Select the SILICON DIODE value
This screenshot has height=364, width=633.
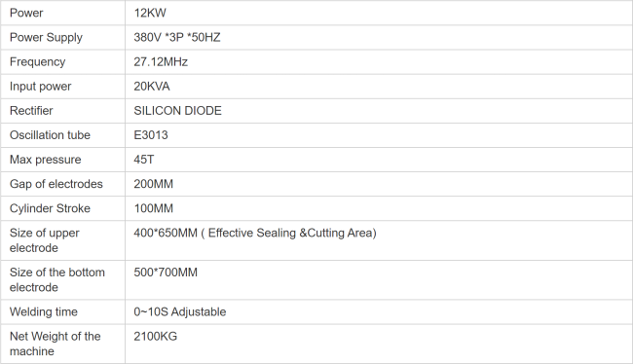point(177,111)
